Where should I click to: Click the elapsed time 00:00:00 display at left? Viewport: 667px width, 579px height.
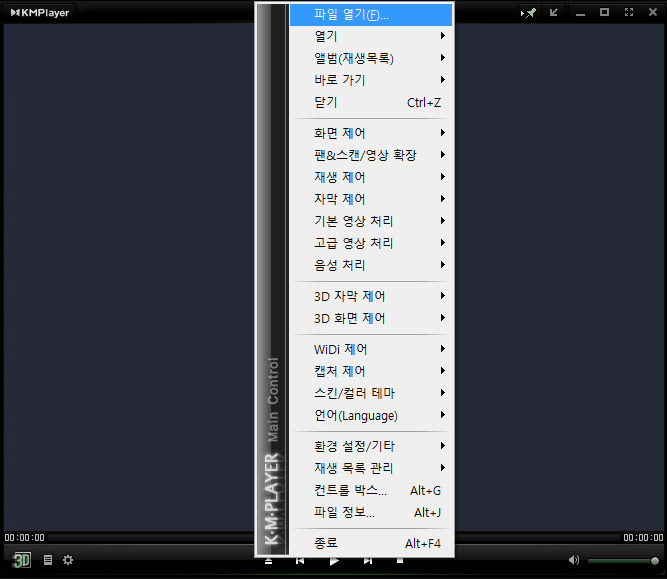click(24, 538)
